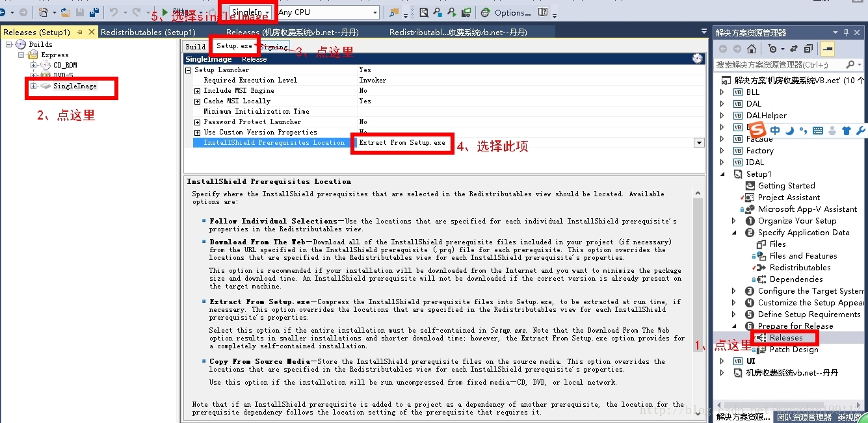Expand the SingleImage tree node
The width and height of the screenshot is (868, 423).
34,86
